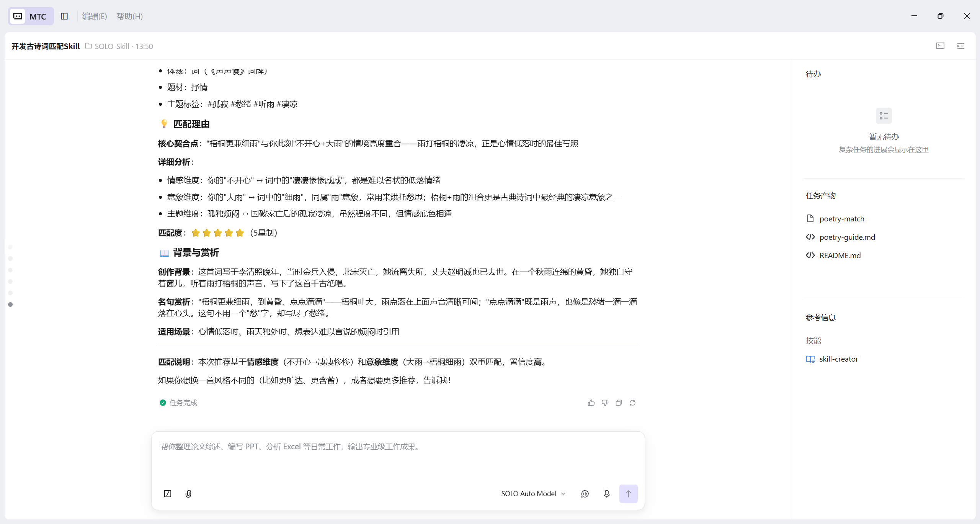Copy the response text

[x=619, y=403]
